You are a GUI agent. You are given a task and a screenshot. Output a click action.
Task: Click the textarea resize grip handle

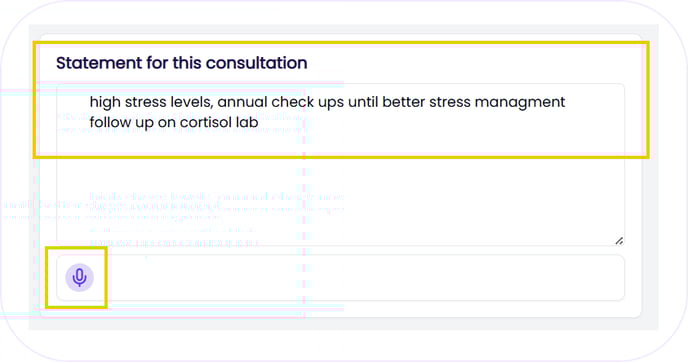pos(619,241)
